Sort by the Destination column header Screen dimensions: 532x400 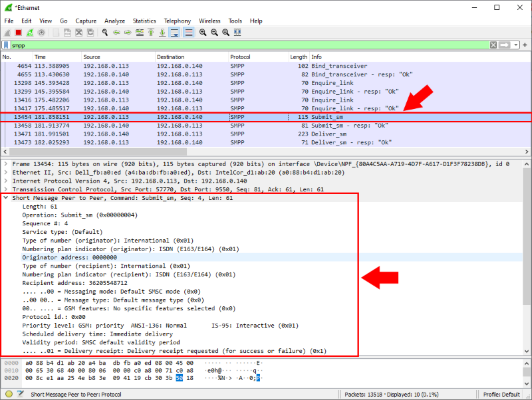click(x=192, y=57)
